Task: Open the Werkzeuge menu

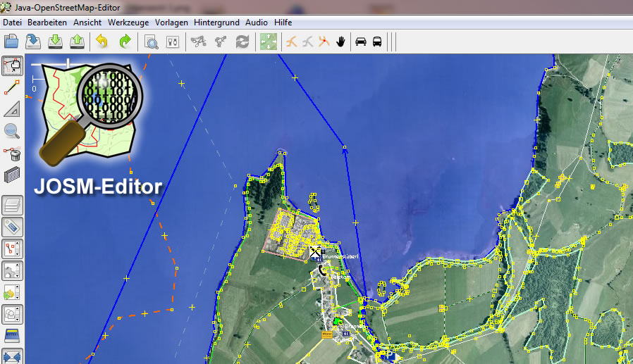Action: tap(128, 23)
